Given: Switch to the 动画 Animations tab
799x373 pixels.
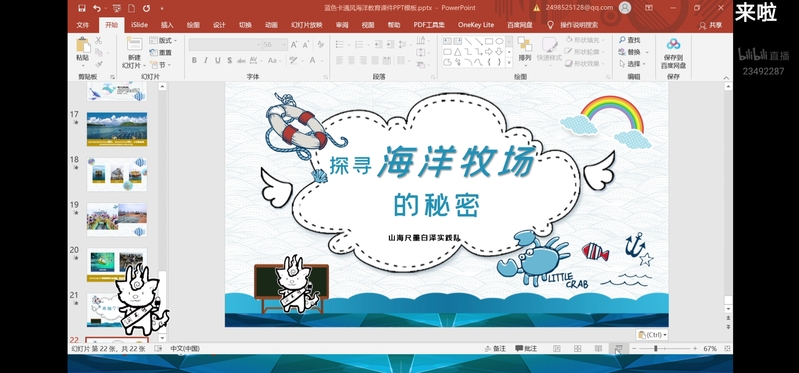Looking at the screenshot, I should [x=271, y=25].
